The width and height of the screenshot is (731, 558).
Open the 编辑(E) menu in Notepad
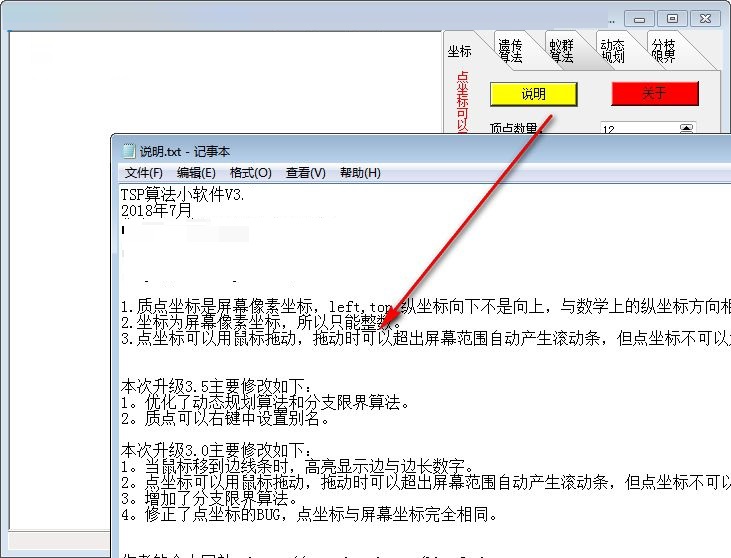(196, 173)
